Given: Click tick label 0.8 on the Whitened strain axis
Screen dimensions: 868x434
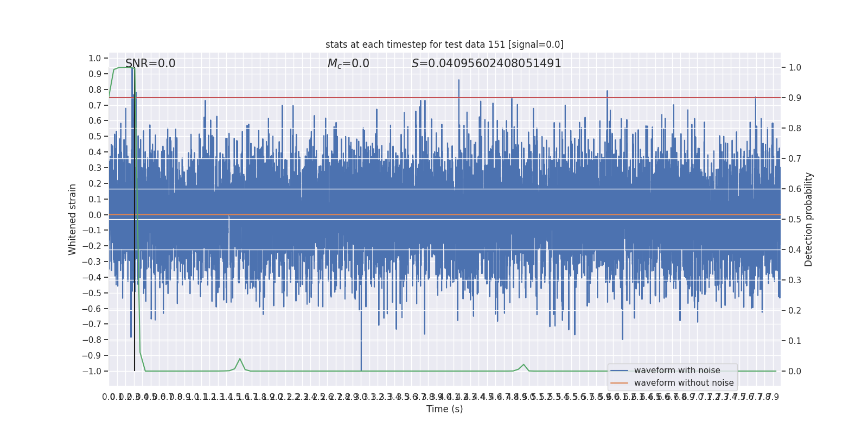Looking at the screenshot, I should [x=95, y=90].
